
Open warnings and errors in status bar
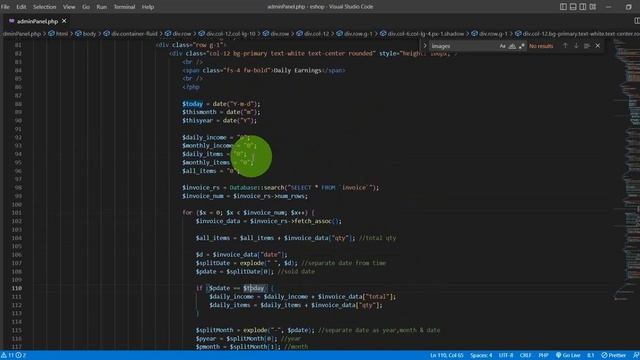(13, 356)
